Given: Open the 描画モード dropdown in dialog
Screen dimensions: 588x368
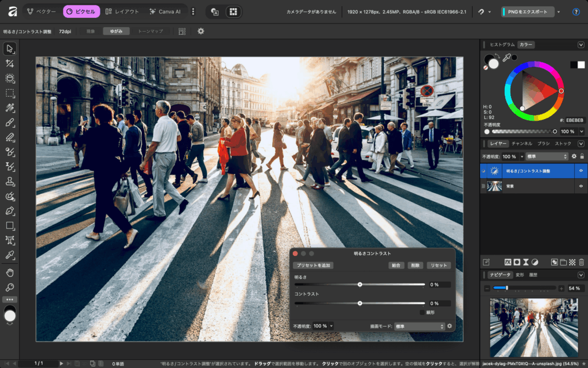Looking at the screenshot, I should pyautogui.click(x=419, y=326).
